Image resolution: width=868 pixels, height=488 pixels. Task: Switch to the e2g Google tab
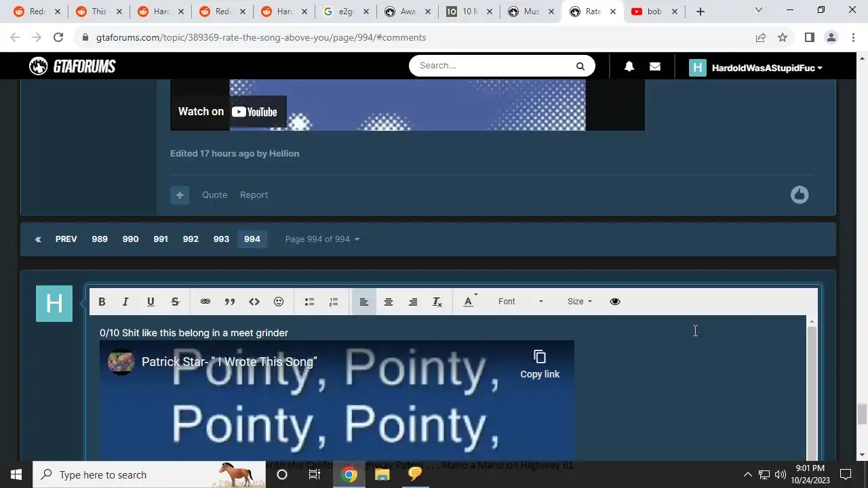tap(347, 12)
